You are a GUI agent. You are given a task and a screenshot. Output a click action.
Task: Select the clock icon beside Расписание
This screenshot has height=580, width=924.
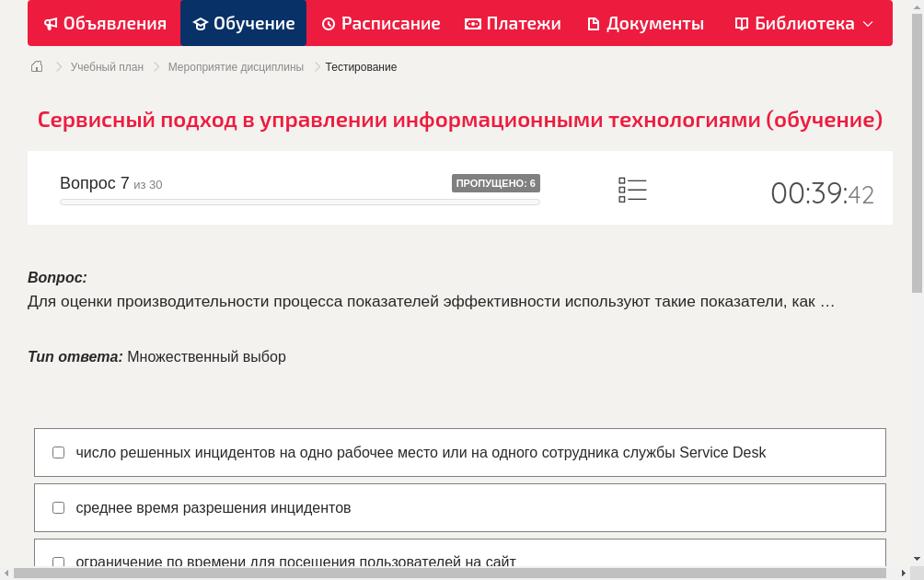[x=329, y=23]
